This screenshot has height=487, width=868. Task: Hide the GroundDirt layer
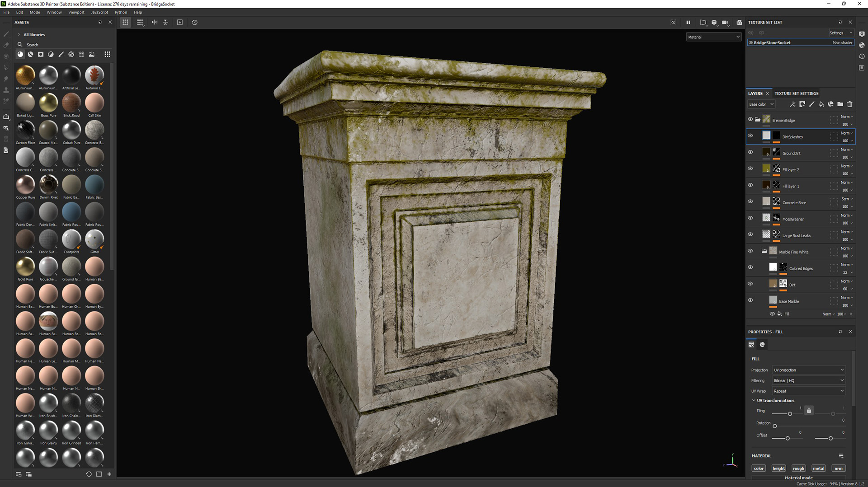point(750,152)
